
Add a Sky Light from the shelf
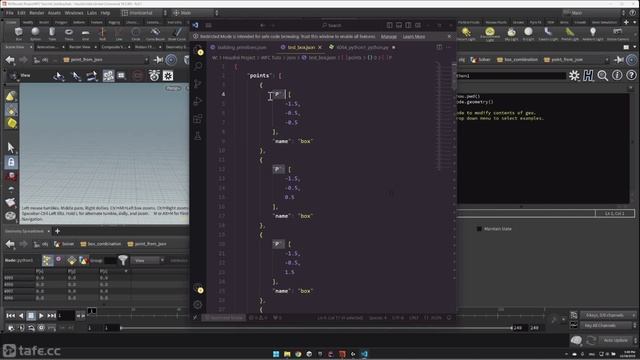[x=511, y=33]
